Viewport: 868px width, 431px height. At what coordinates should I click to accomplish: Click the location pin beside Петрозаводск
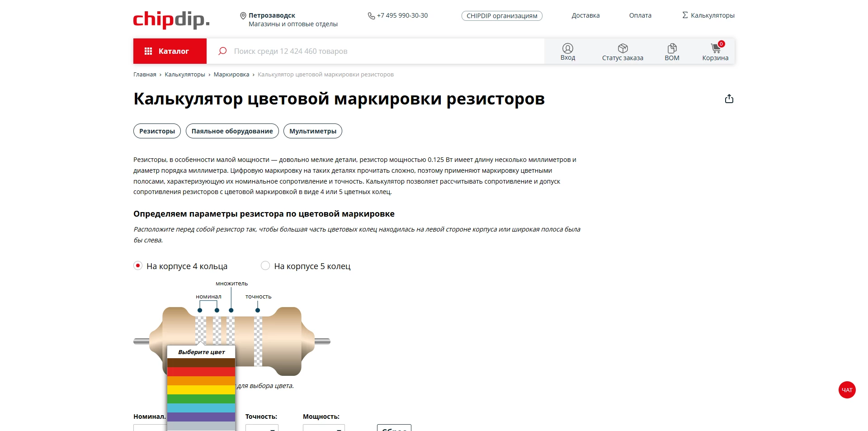point(243,14)
